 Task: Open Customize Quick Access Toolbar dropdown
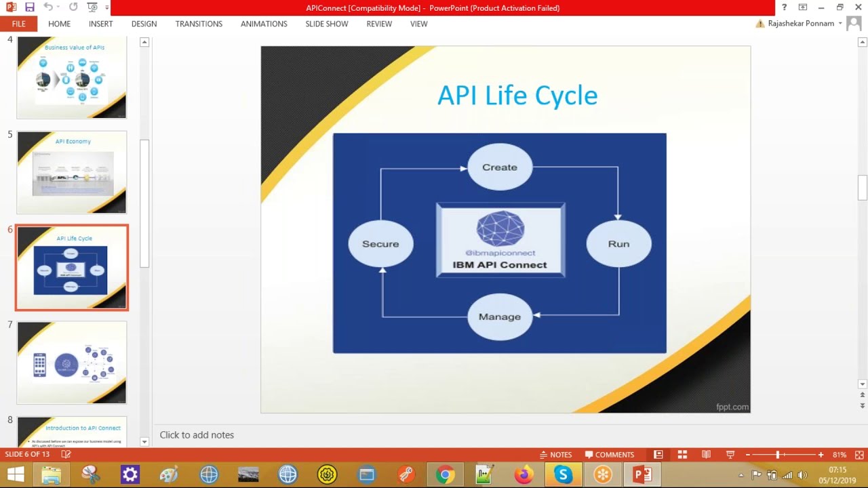(x=106, y=8)
